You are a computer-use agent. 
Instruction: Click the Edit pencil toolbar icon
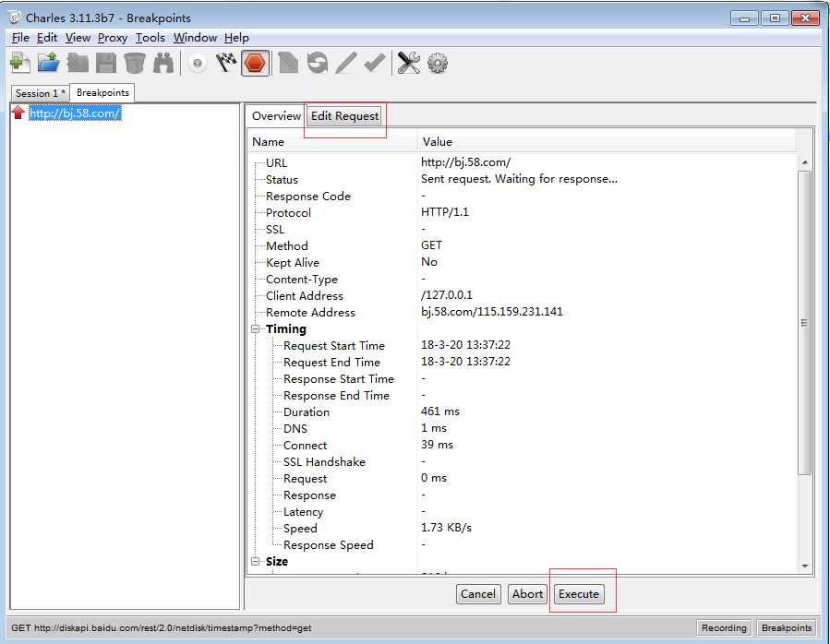(345, 63)
